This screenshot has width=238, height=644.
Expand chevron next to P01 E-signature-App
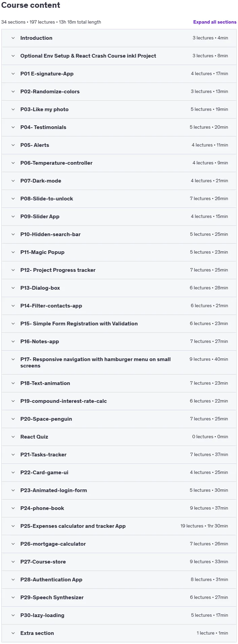pos(13,74)
